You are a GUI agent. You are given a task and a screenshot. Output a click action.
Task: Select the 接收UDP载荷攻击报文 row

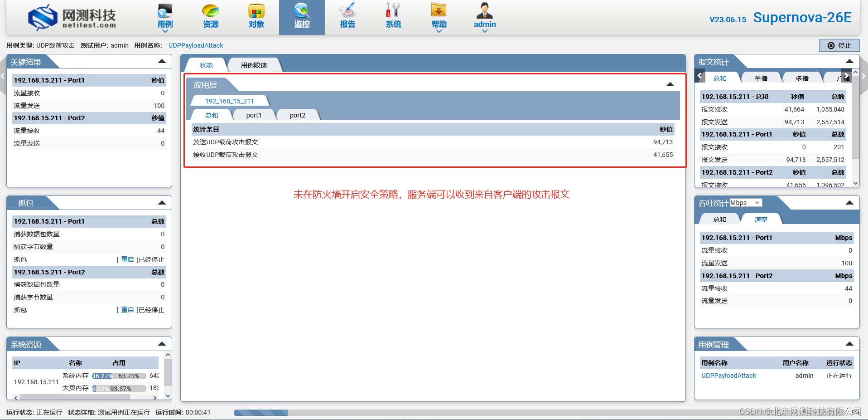[433, 155]
